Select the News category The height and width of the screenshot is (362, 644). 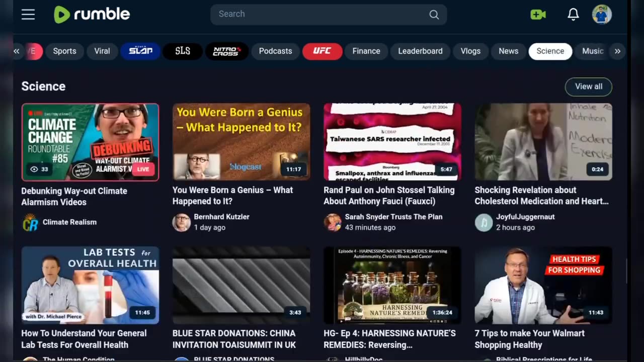[508, 51]
